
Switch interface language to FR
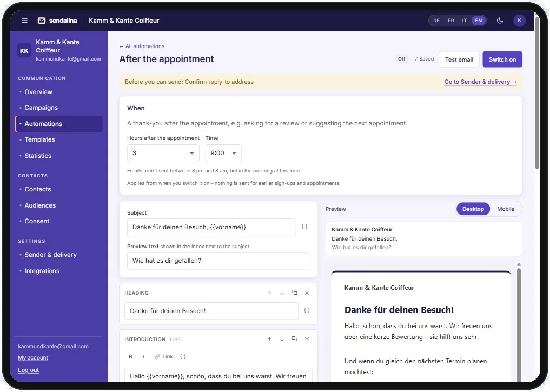click(x=451, y=21)
